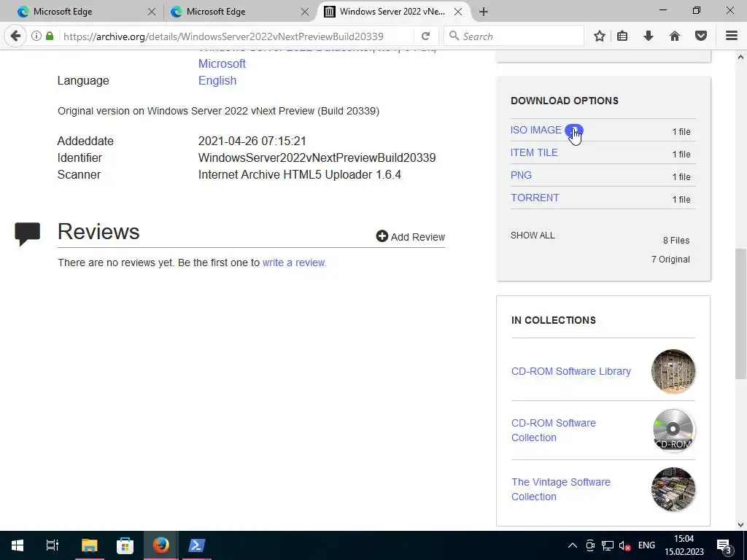Show hidden system tray icons
Viewport: 747px width, 560px height.
click(x=573, y=545)
